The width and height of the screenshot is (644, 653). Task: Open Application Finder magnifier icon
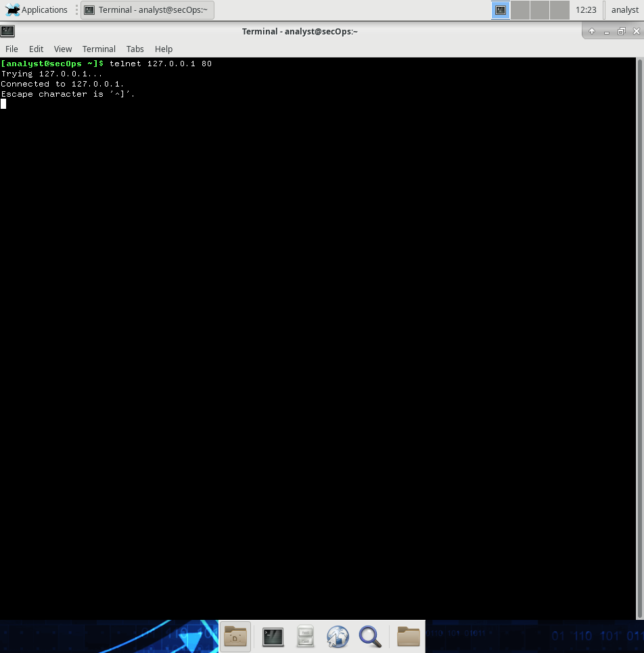[x=369, y=636]
